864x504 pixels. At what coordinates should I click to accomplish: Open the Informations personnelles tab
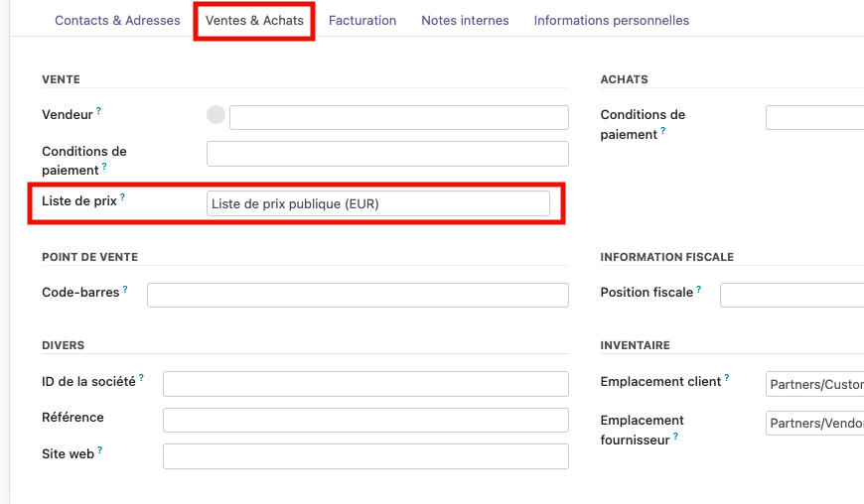611,20
